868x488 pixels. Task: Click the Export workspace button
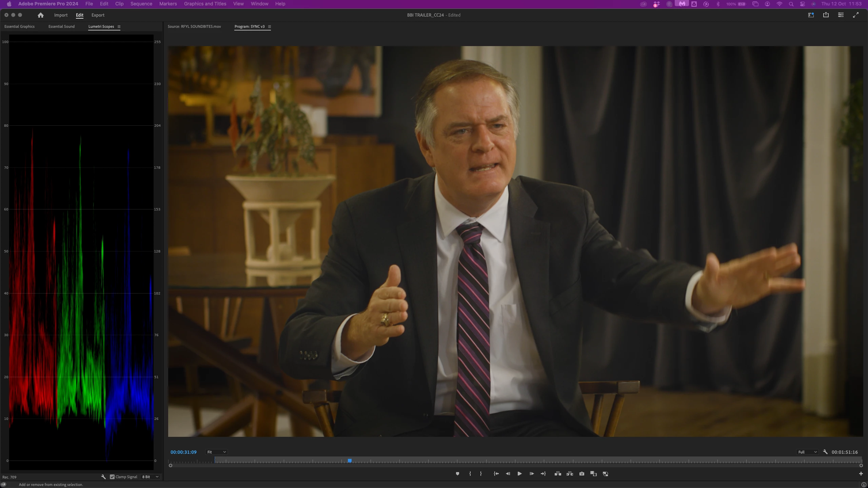pyautogui.click(x=98, y=15)
